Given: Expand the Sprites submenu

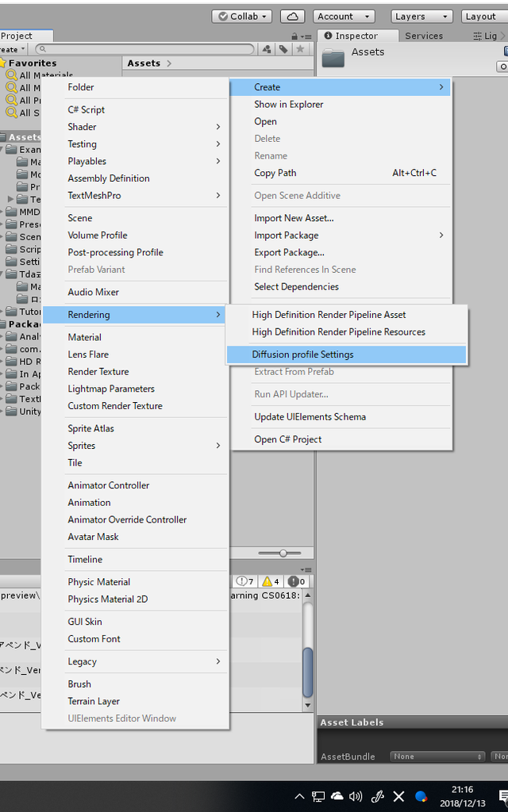Looking at the screenshot, I should (135, 446).
